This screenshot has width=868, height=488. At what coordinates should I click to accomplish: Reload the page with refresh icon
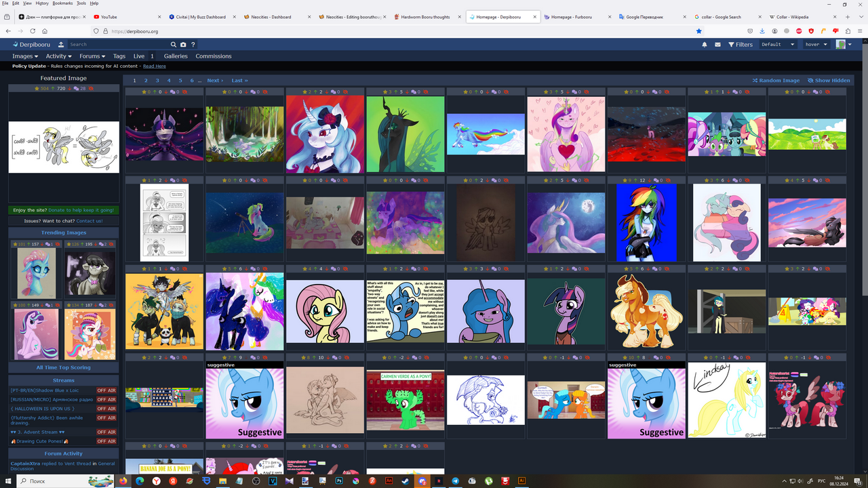click(33, 31)
